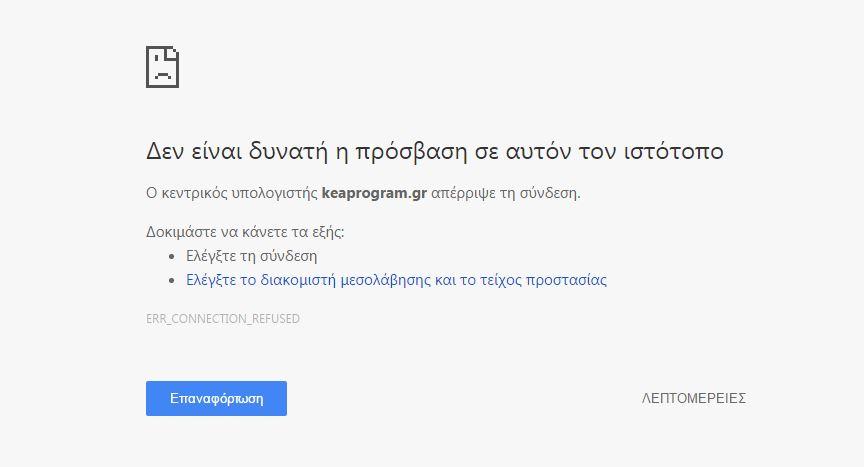Click the ERR_CONNECTION_REFUSED error code
This screenshot has height=467, width=864.
coord(223,319)
